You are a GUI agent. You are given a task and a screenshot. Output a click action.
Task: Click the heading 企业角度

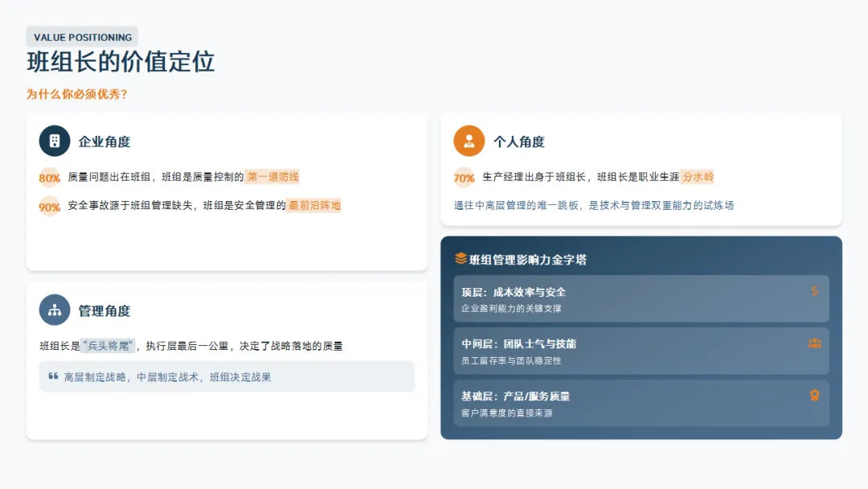pos(104,142)
